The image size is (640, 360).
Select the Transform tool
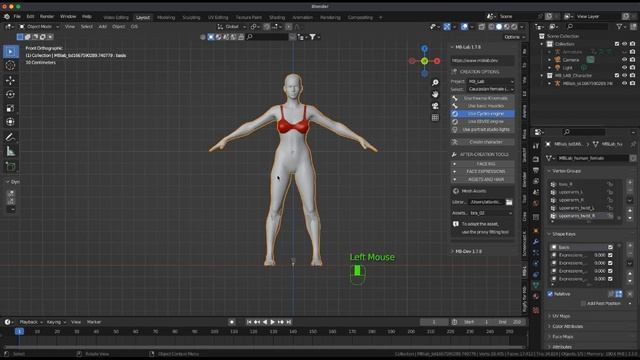click(x=11, y=122)
